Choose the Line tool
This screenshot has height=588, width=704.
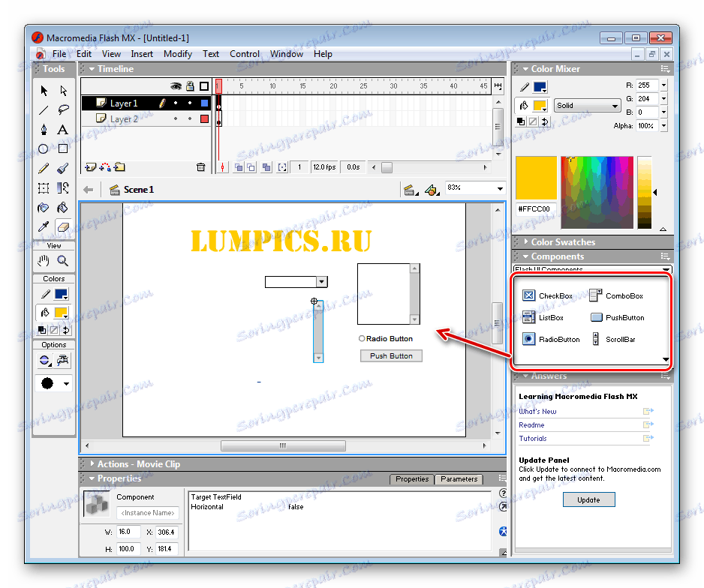[x=44, y=110]
